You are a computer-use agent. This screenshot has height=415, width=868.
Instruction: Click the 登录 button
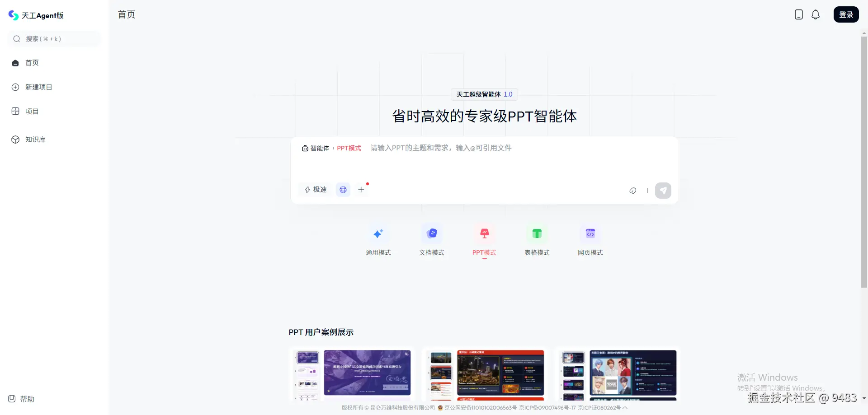[846, 14]
